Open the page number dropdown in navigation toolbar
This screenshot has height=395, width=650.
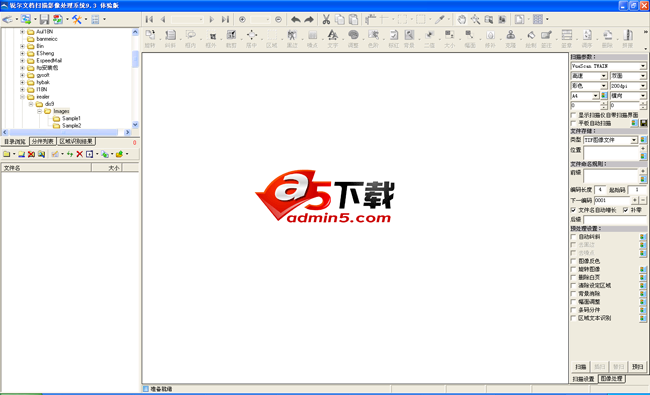click(x=201, y=19)
